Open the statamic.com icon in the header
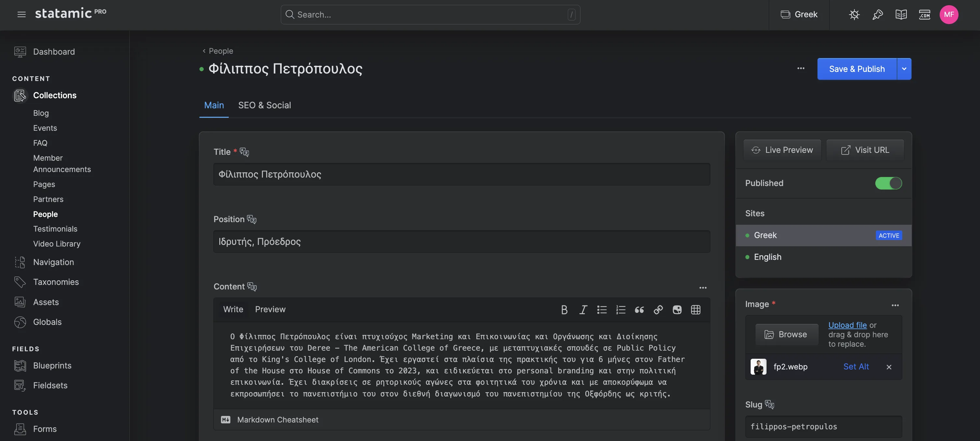This screenshot has width=980, height=441. point(925,14)
